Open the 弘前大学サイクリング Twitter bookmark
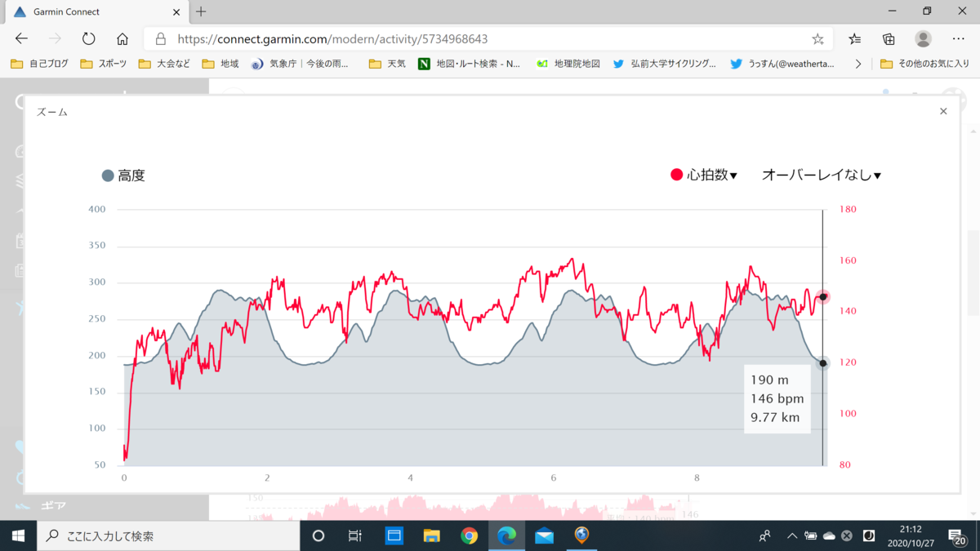980x551 pixels. click(664, 64)
